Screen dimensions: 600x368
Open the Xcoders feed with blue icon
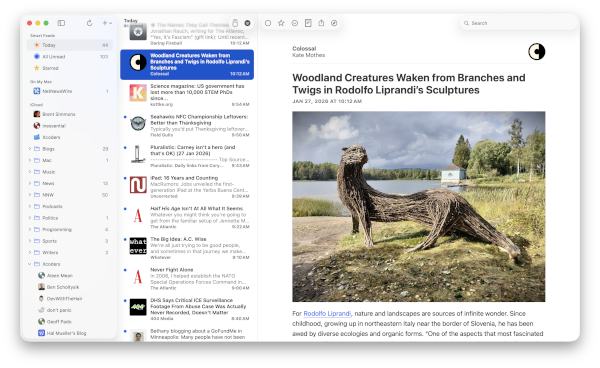70,137
